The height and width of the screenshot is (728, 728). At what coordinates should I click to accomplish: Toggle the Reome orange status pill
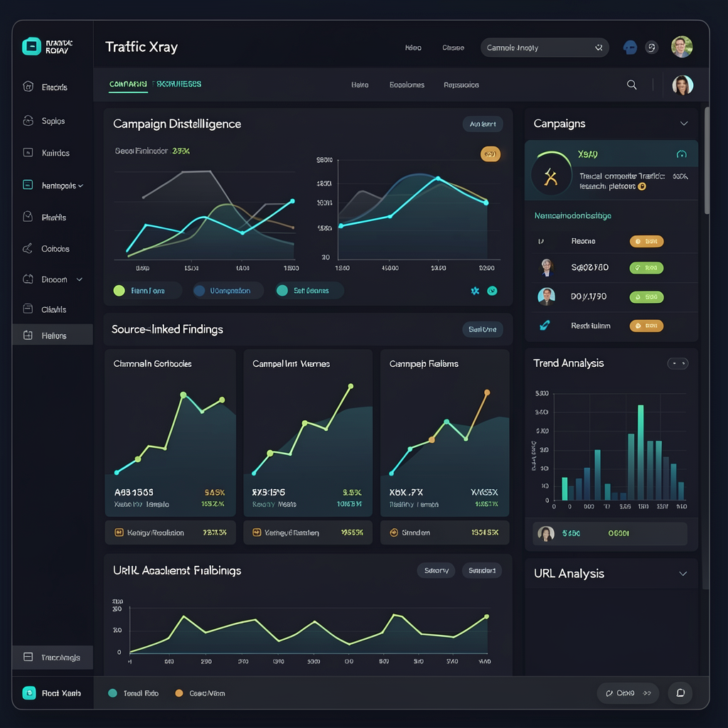coord(646,242)
